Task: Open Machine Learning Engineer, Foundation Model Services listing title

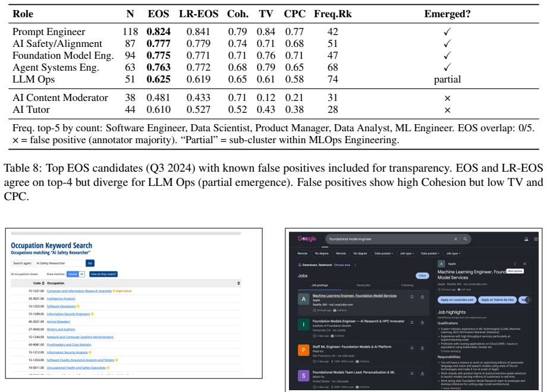Action: tap(354, 295)
